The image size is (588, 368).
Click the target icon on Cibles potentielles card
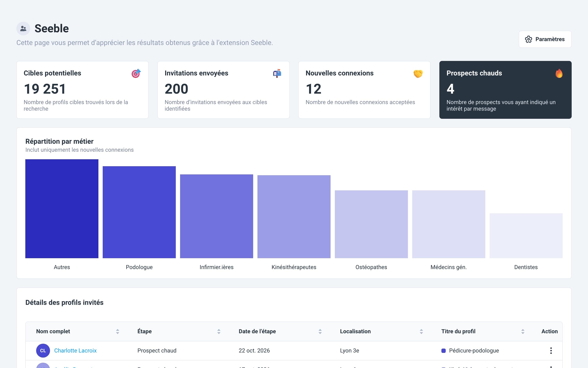pyautogui.click(x=136, y=73)
